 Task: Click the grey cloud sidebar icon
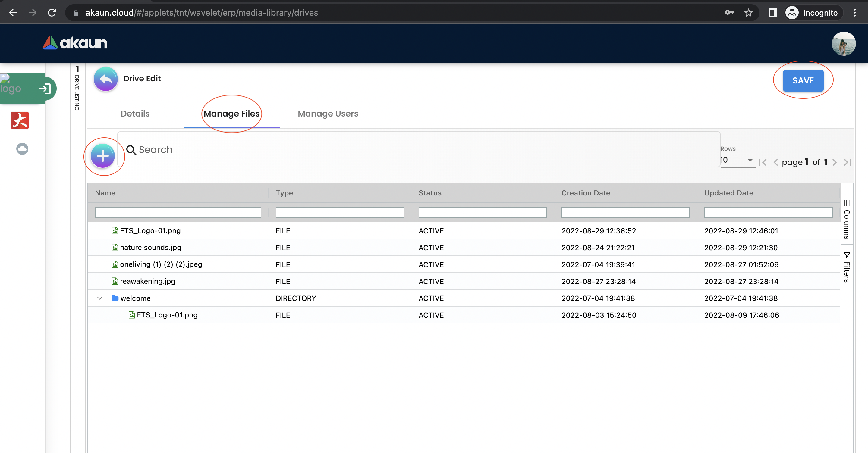point(22,148)
